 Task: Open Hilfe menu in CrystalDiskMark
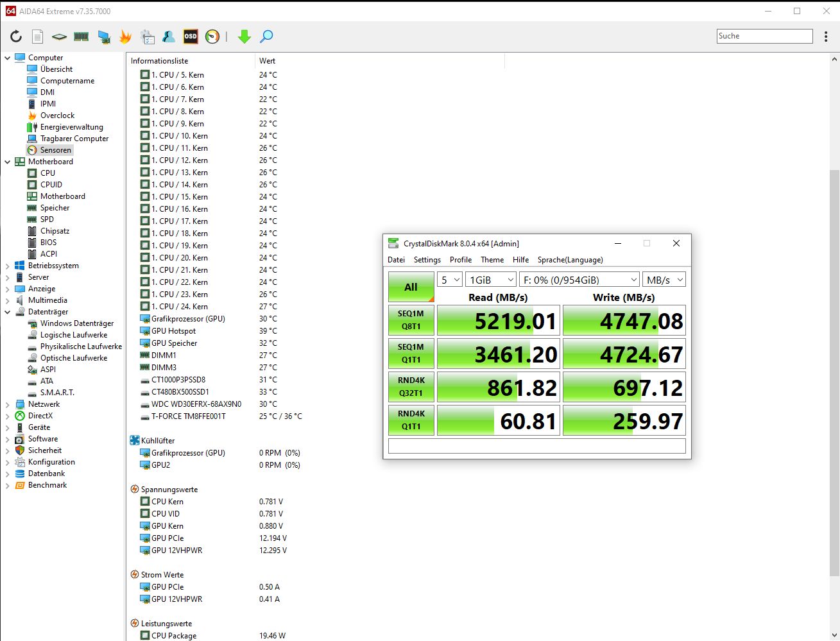pos(521,260)
